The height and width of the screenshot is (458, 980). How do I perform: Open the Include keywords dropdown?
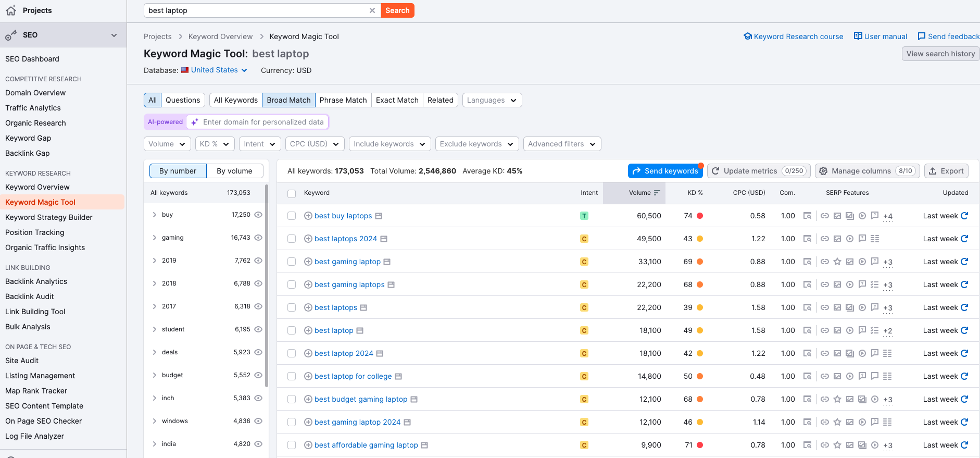pyautogui.click(x=390, y=144)
